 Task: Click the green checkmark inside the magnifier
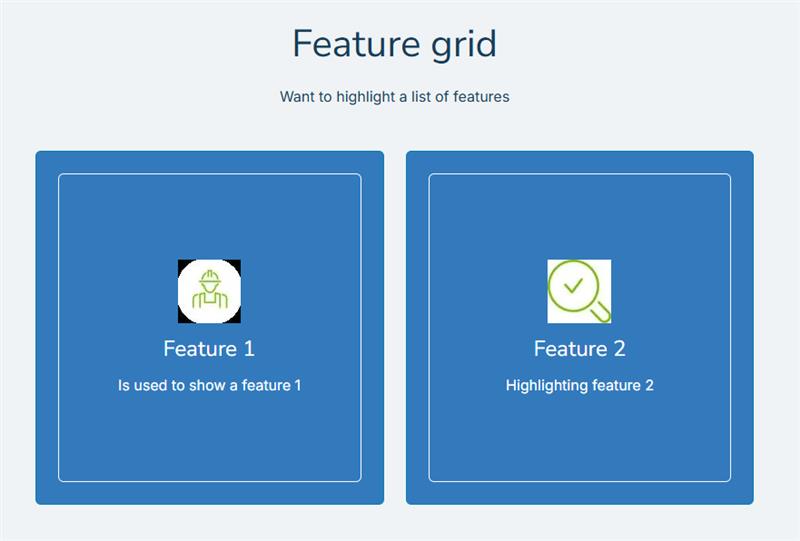point(573,285)
